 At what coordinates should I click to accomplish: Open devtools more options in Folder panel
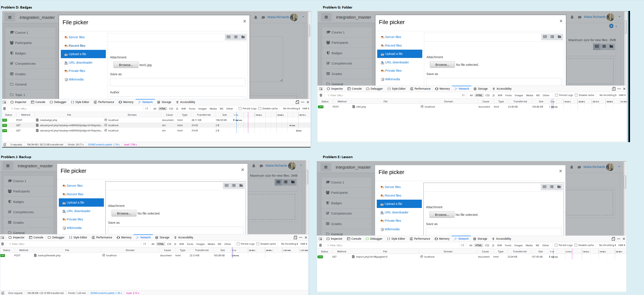point(619,89)
